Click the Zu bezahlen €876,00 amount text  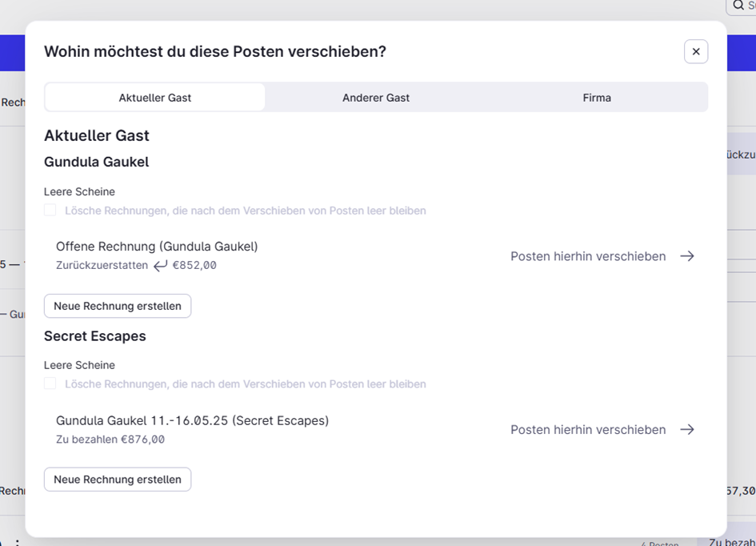click(x=110, y=440)
